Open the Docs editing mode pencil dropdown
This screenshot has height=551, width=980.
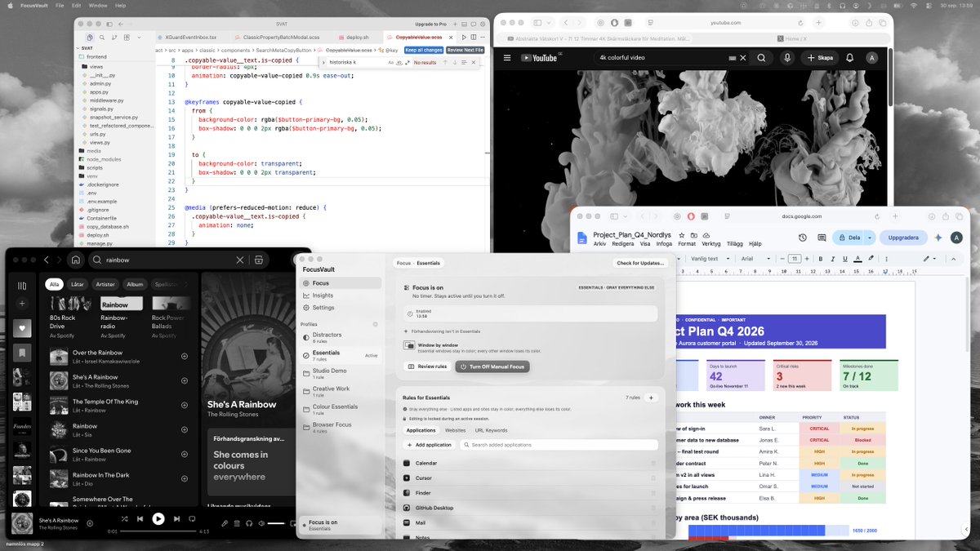(929, 259)
